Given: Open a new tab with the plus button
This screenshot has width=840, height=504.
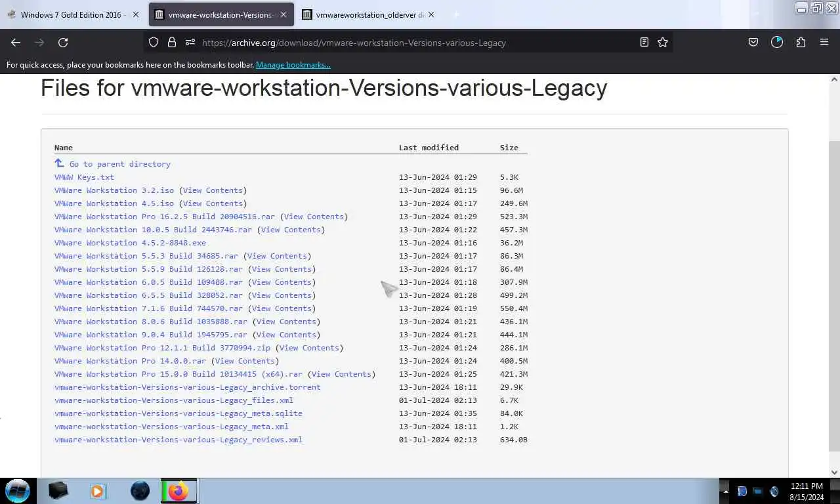Looking at the screenshot, I should pyautogui.click(x=456, y=14).
